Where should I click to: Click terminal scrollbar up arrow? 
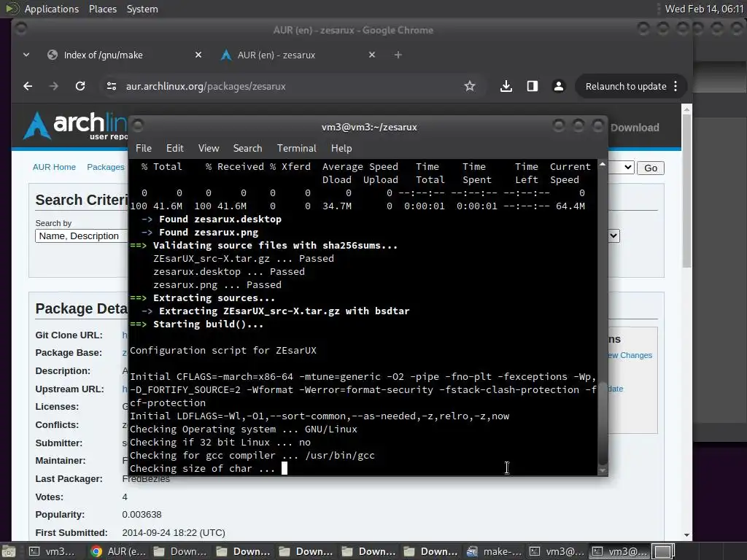point(602,164)
